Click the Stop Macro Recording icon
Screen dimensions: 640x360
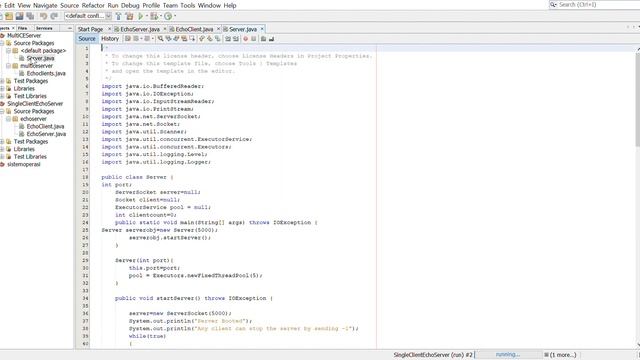253,39
